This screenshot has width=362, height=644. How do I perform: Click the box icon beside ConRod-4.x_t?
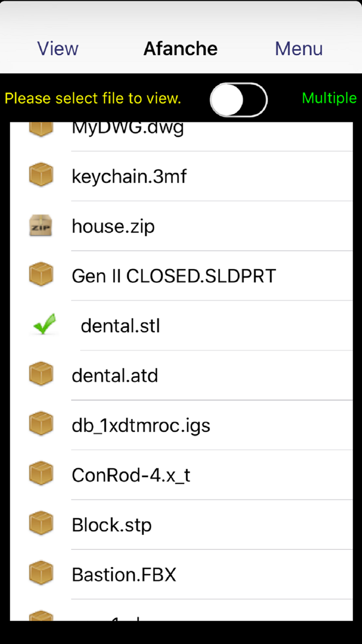tap(41, 475)
